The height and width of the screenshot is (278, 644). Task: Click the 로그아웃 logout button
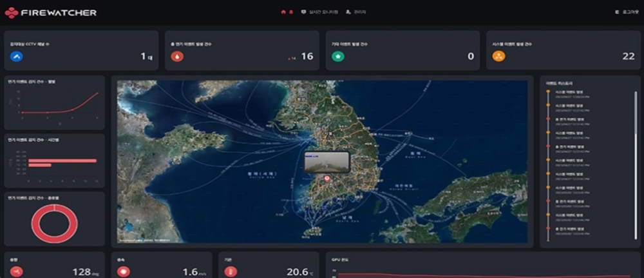click(x=626, y=12)
